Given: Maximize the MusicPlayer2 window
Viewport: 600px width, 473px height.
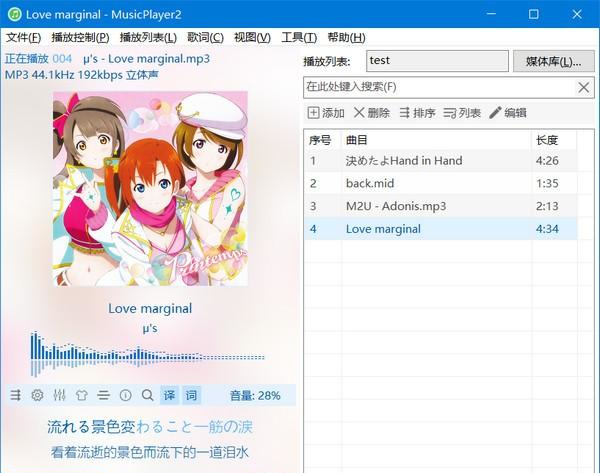Looking at the screenshot, I should click(x=534, y=14).
